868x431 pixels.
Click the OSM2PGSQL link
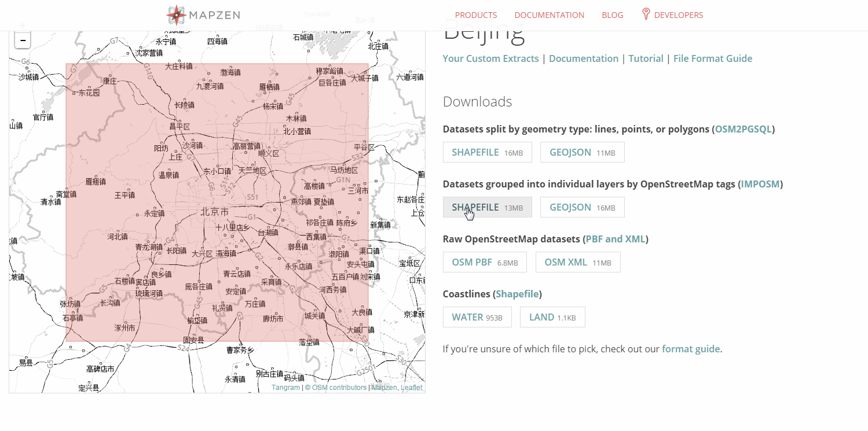click(743, 129)
